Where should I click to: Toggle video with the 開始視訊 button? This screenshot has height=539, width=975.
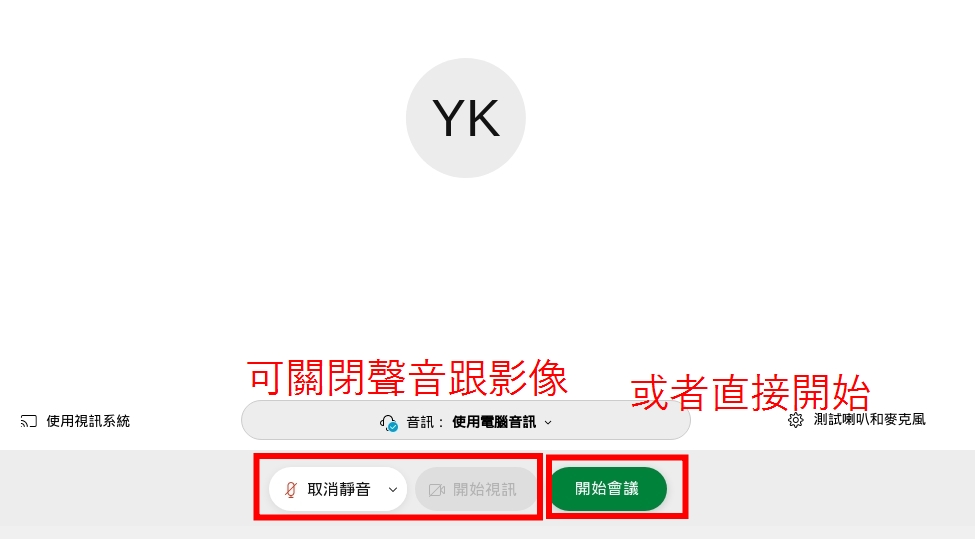pyautogui.click(x=476, y=489)
